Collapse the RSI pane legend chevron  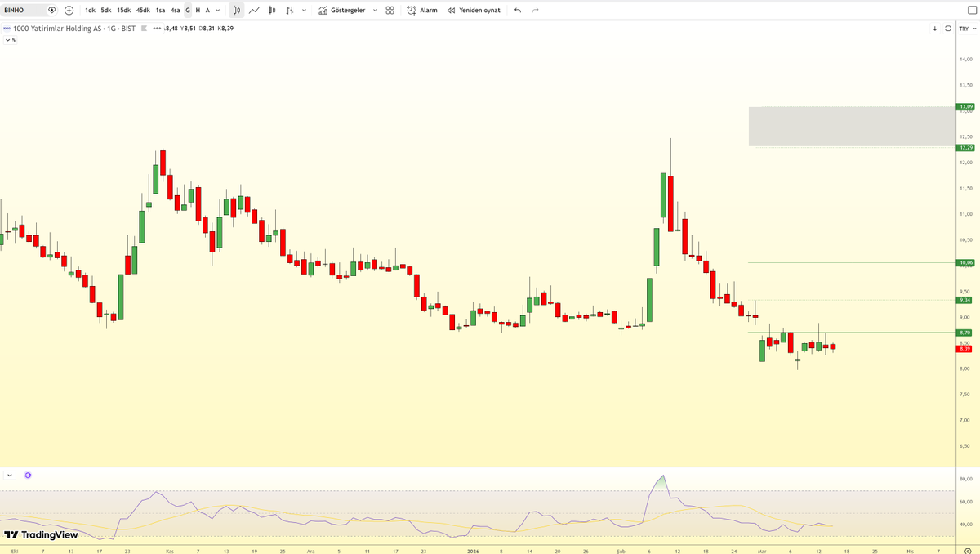(x=10, y=475)
